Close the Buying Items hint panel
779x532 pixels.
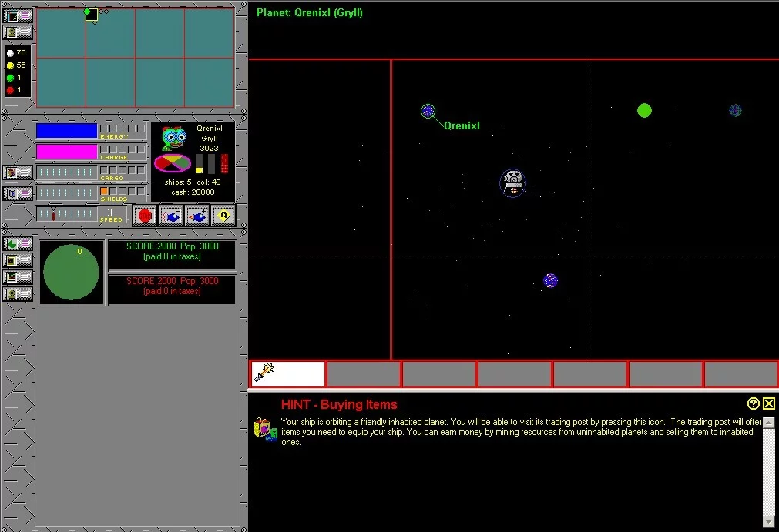tap(769, 403)
